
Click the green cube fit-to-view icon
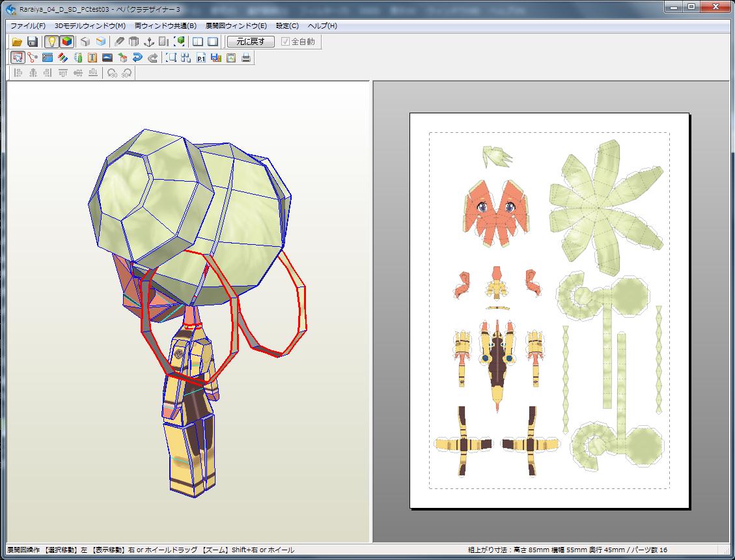point(179,42)
